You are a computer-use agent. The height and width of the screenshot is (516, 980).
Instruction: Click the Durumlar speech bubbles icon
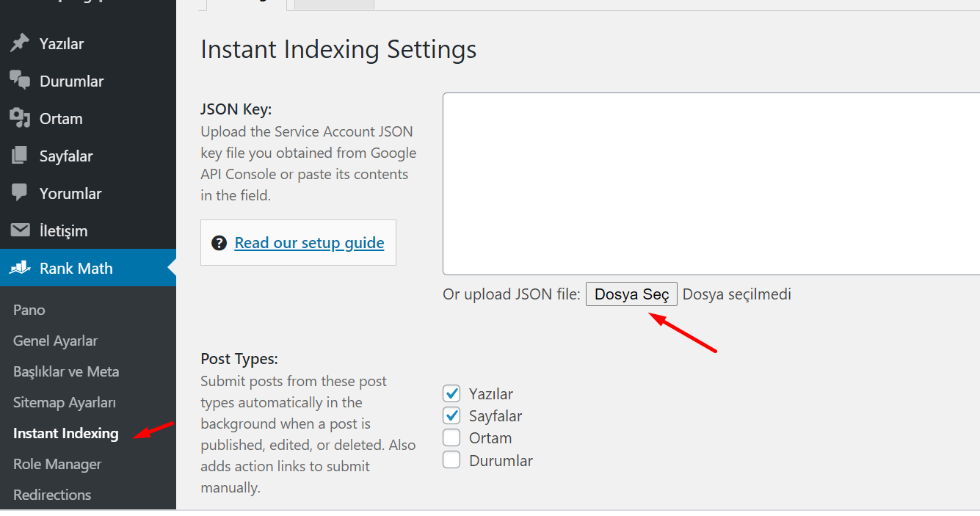coord(20,81)
